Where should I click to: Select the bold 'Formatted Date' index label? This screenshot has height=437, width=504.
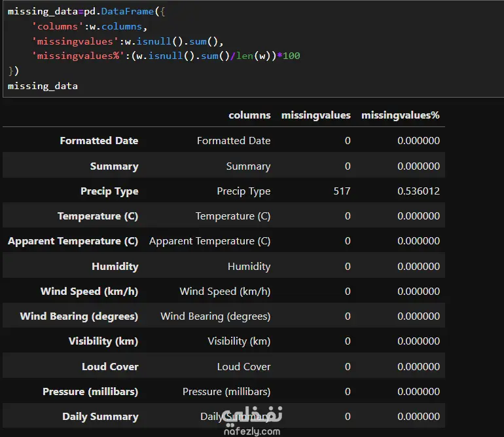click(x=99, y=141)
